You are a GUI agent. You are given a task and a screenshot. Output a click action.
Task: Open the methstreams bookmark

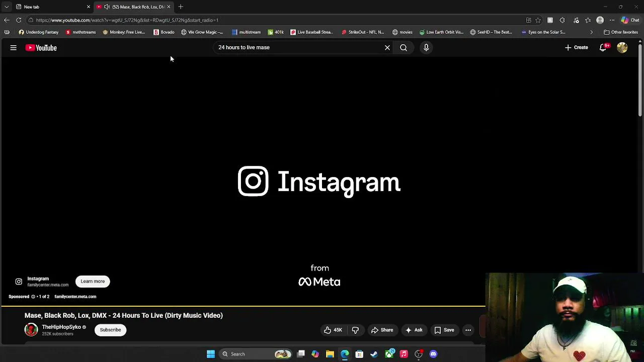80,32
